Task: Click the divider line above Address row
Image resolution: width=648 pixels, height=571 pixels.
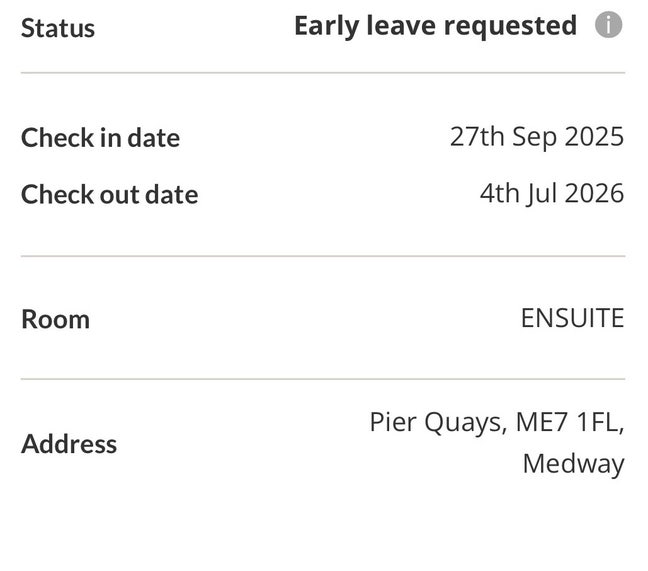Action: (323, 379)
